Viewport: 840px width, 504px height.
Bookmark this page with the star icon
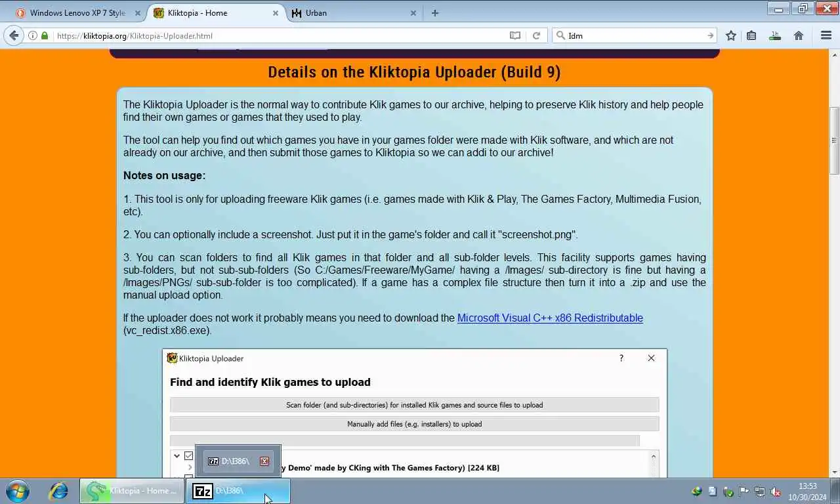[x=731, y=35]
